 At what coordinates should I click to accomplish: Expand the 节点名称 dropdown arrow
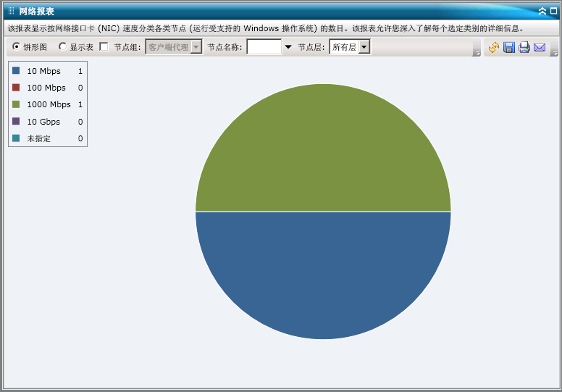tap(288, 47)
